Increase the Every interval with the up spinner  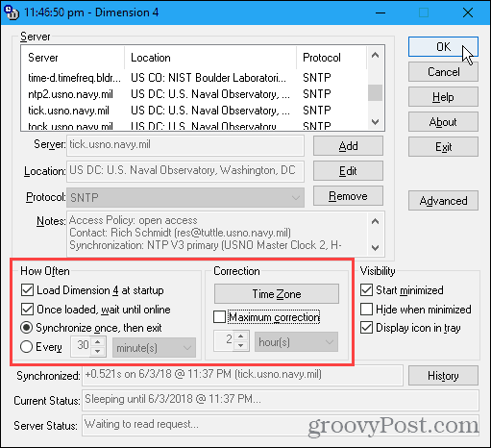tap(98, 342)
